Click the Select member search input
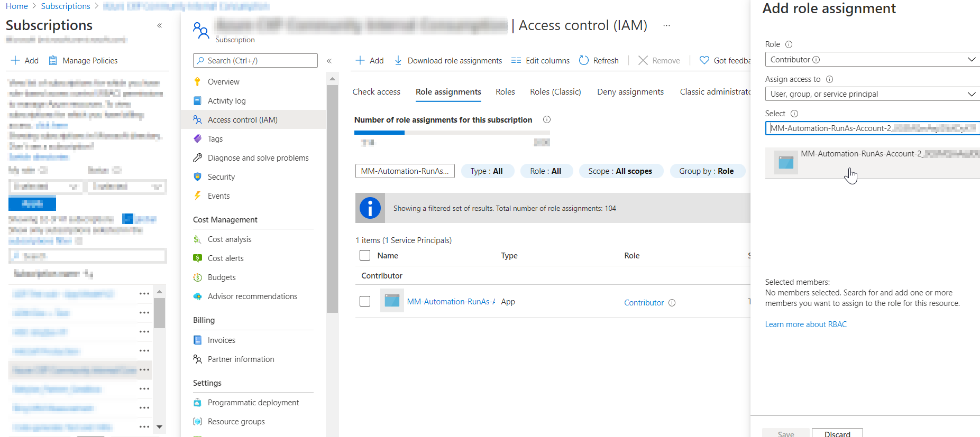Viewport: 980px width, 437px height. point(873,128)
